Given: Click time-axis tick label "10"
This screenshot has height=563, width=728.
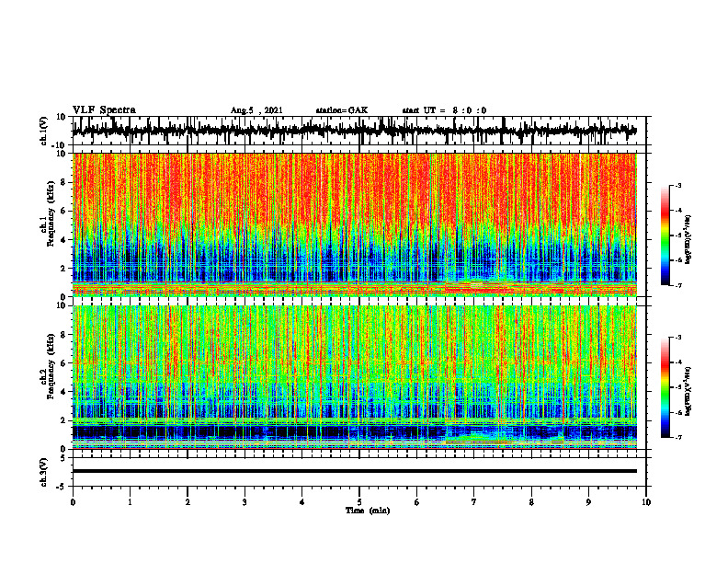Looking at the screenshot, I should [646, 502].
